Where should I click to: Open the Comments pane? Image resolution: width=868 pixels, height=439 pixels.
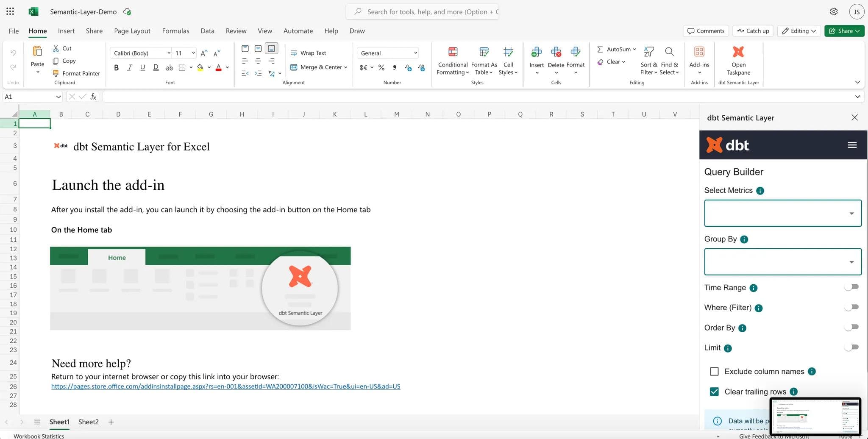click(x=706, y=31)
